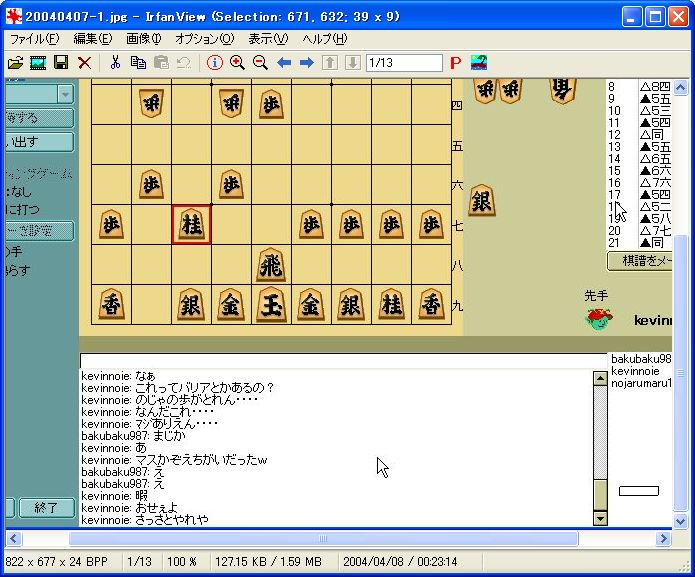
Task: Go to next image with right arrow
Action: point(307,63)
